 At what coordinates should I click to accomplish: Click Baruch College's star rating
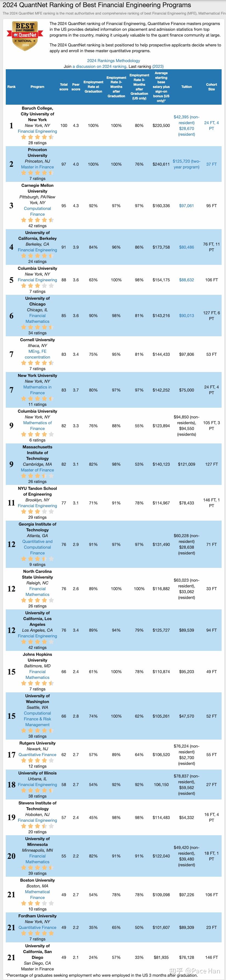(37, 137)
